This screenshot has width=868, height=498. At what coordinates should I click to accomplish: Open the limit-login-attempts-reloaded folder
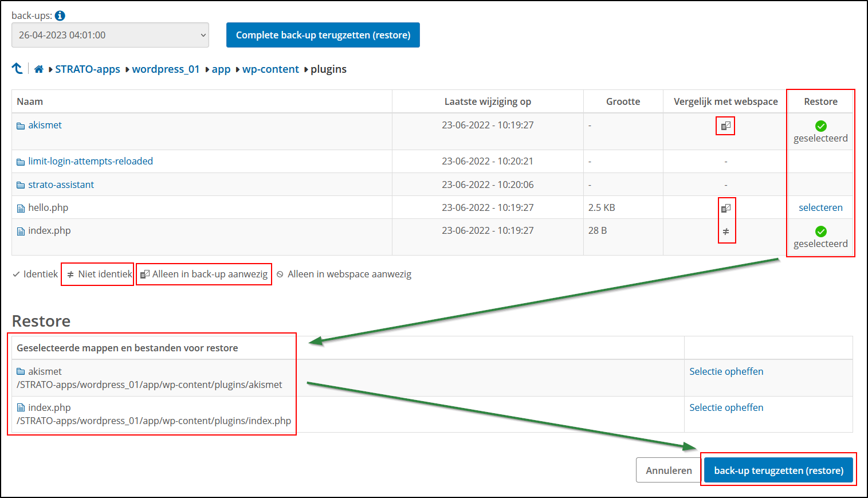(x=90, y=161)
